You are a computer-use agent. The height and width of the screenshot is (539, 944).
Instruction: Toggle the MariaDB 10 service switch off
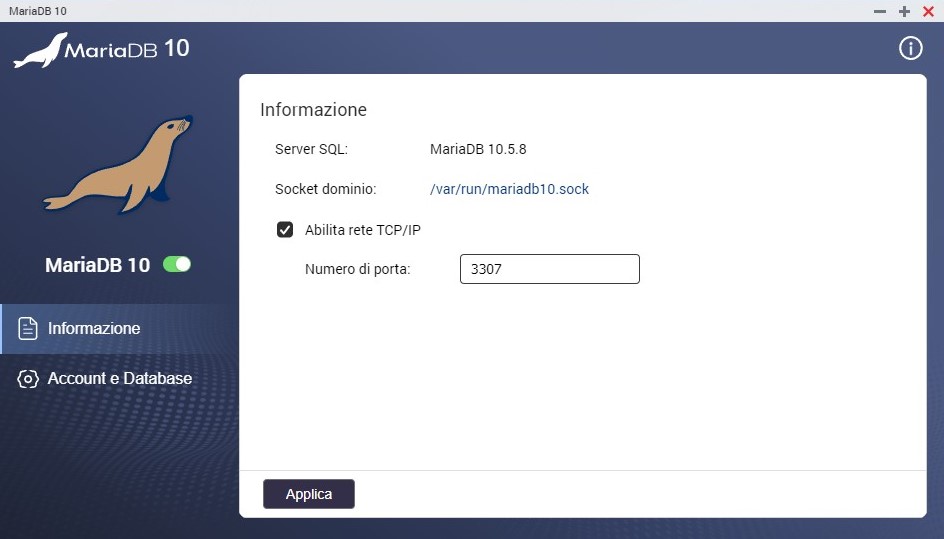click(x=177, y=265)
